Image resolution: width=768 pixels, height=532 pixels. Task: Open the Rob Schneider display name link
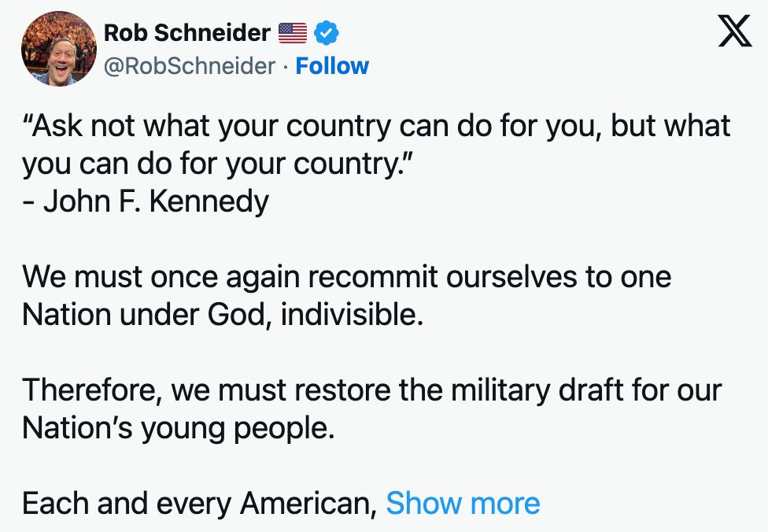pos(186,33)
